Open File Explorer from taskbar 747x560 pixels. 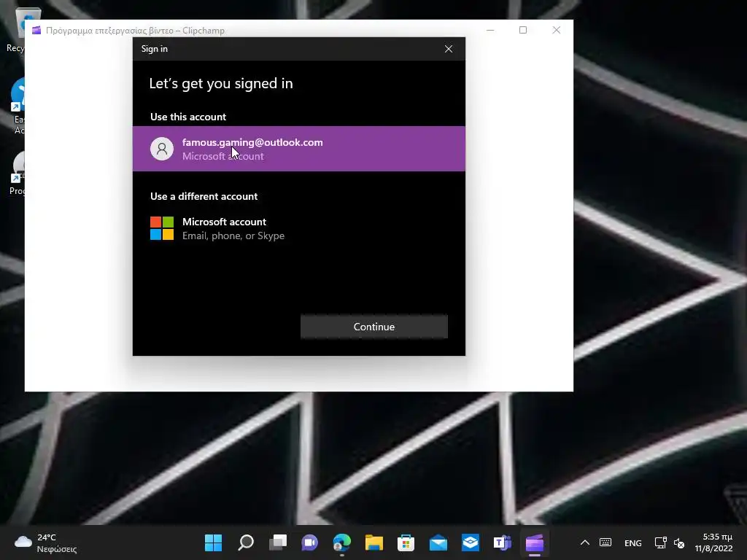pyautogui.click(x=374, y=542)
